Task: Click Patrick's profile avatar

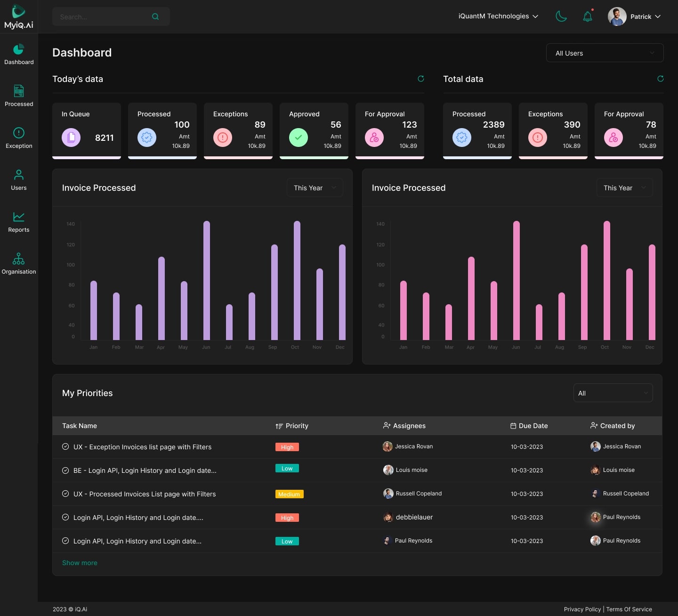Action: [617, 16]
